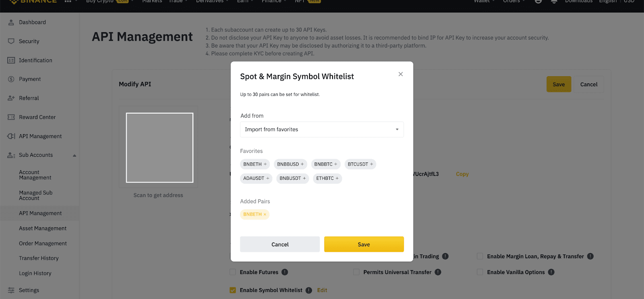
Task: Click the Payment dollar icon
Action: tap(11, 79)
